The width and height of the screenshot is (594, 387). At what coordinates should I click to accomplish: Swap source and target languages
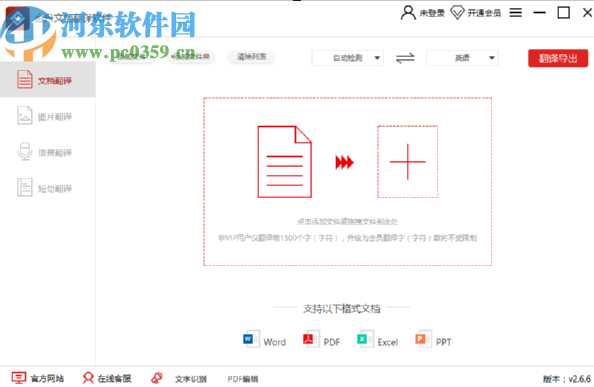[x=405, y=58]
